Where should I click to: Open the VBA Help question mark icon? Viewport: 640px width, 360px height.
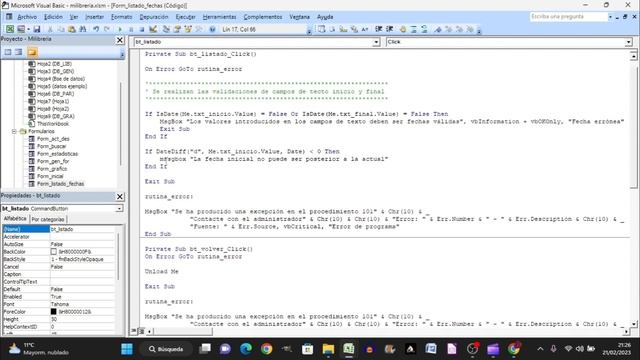point(212,29)
